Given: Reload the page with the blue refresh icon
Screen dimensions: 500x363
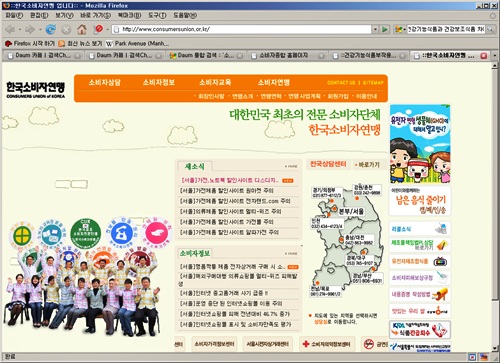Looking at the screenshot, I should click(51, 30).
